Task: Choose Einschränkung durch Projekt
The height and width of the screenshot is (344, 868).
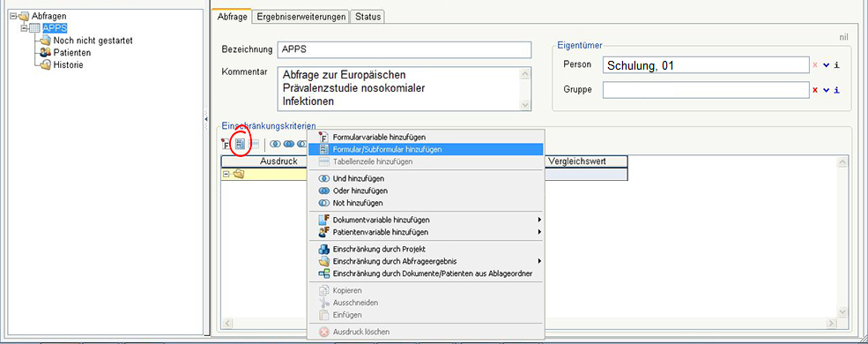Action: tap(427, 250)
